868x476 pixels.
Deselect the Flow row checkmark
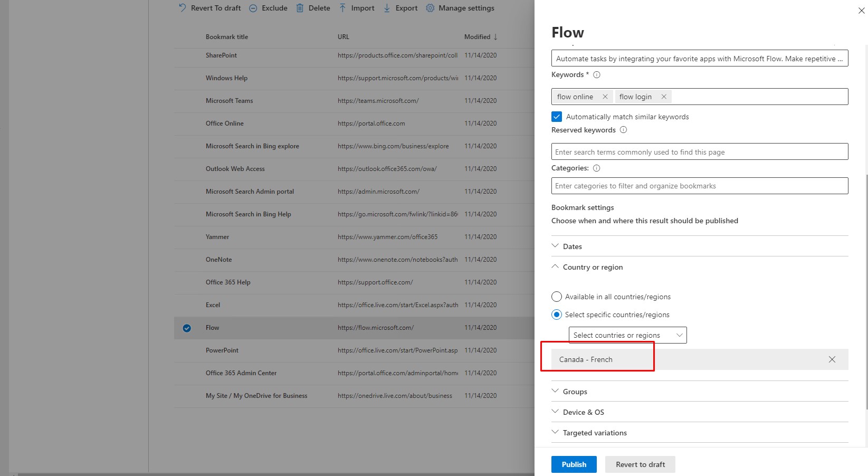(x=187, y=328)
